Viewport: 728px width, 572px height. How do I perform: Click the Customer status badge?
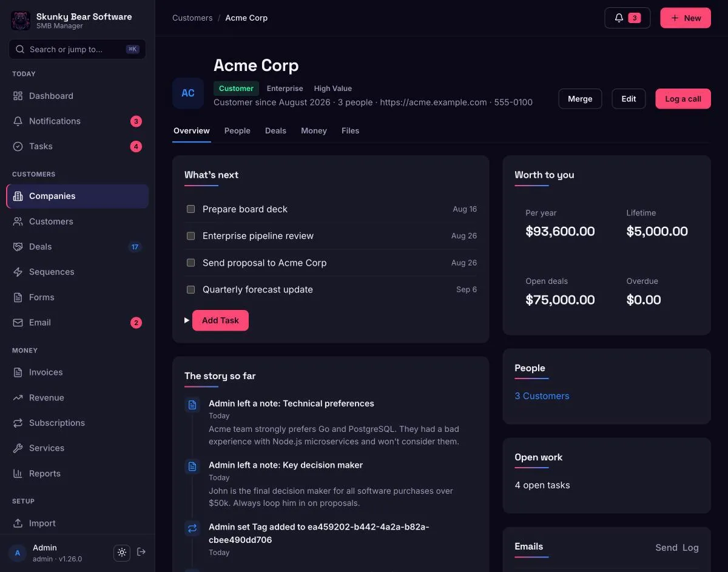pos(236,89)
